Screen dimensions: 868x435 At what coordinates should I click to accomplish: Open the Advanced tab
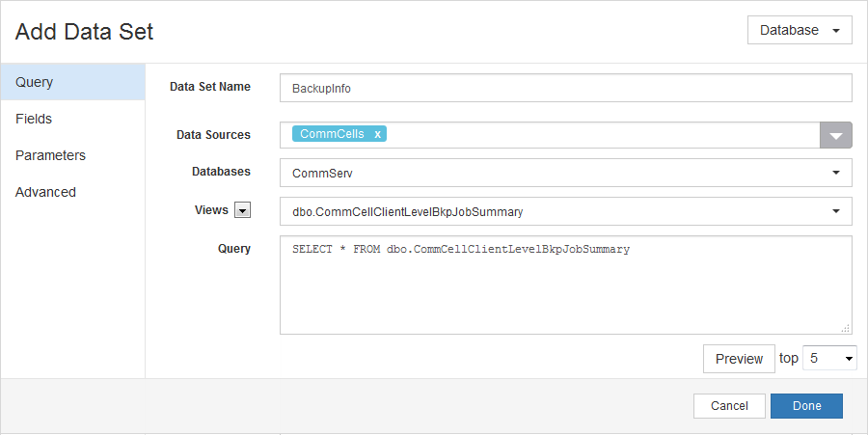[72, 192]
